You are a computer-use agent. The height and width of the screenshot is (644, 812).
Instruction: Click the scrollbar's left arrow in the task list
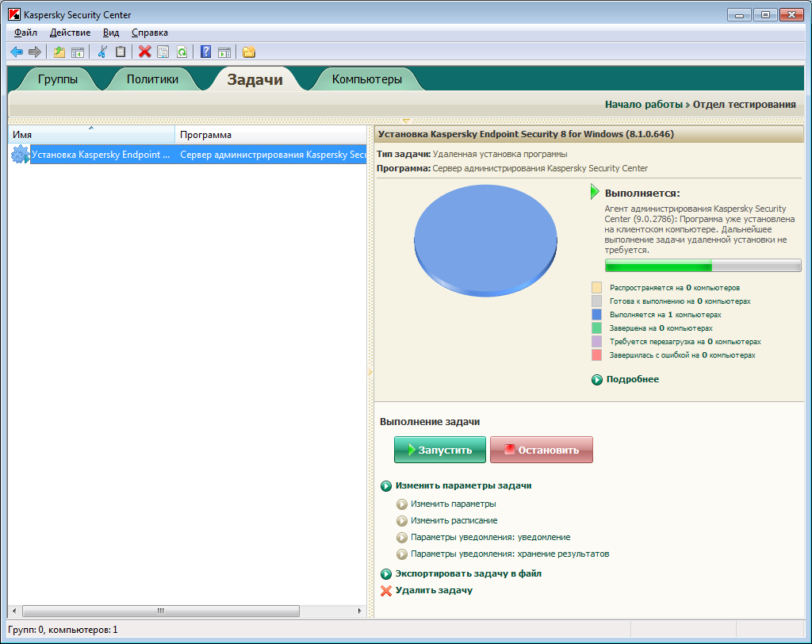click(x=14, y=611)
